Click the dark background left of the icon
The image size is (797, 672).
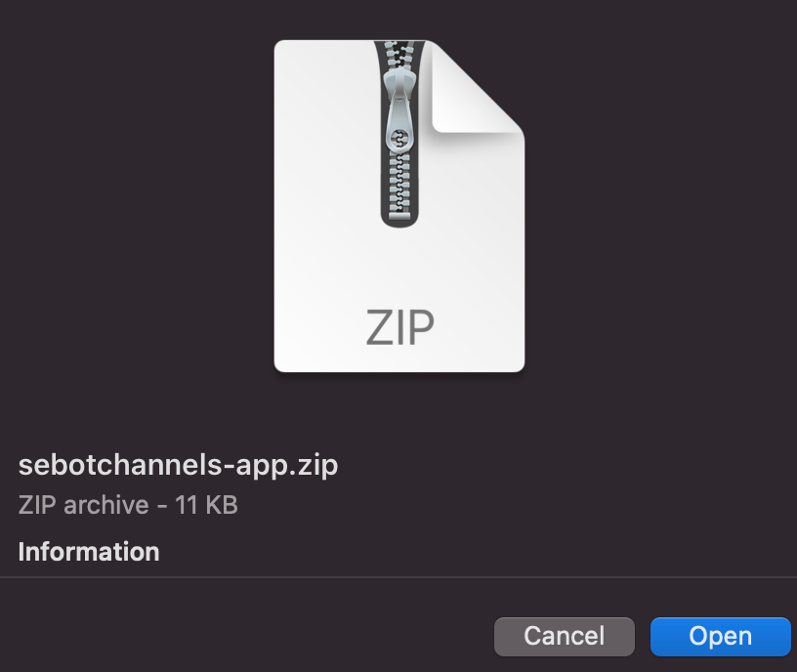pyautogui.click(x=136, y=203)
